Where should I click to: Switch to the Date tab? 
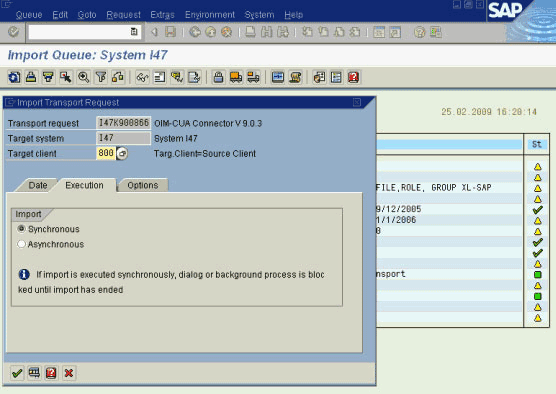click(38, 185)
